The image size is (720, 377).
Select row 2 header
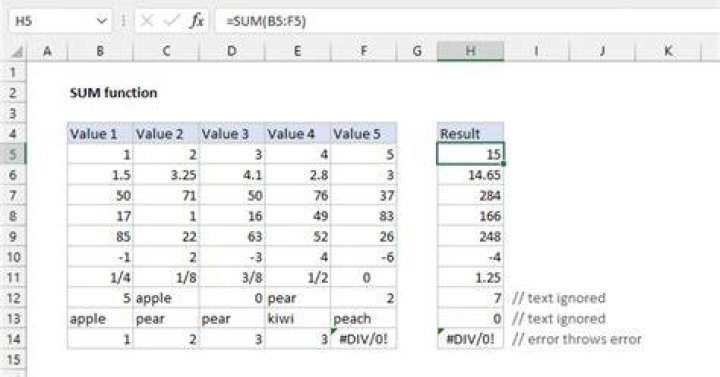click(x=13, y=93)
